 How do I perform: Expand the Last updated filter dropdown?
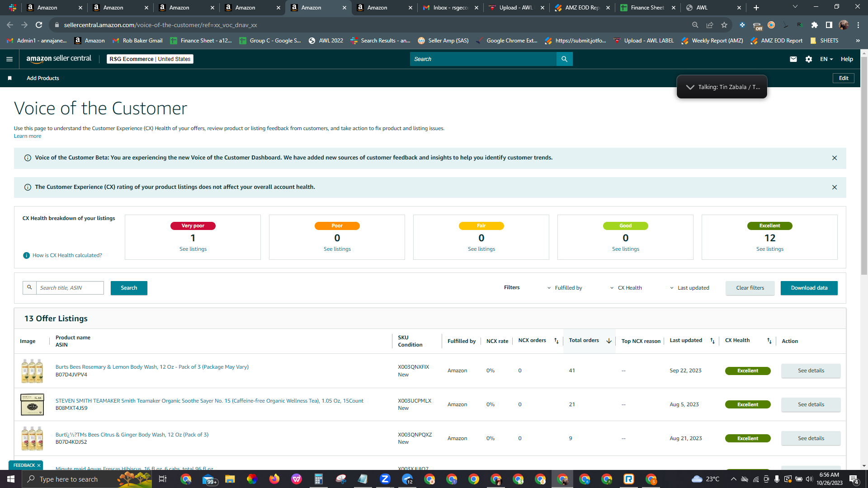pos(689,288)
